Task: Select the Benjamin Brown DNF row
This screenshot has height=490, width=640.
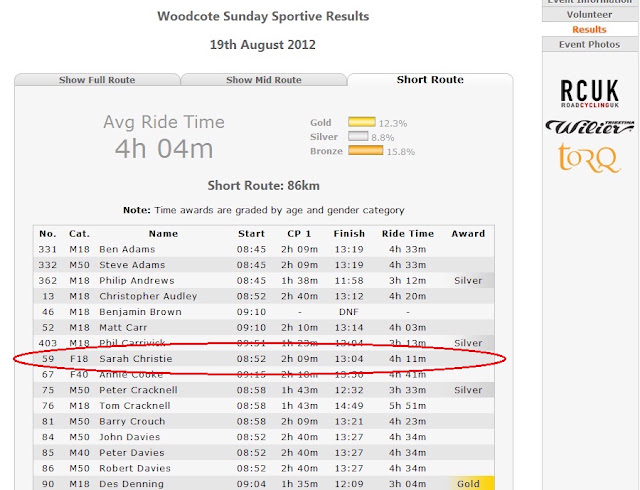Action: [x=264, y=312]
